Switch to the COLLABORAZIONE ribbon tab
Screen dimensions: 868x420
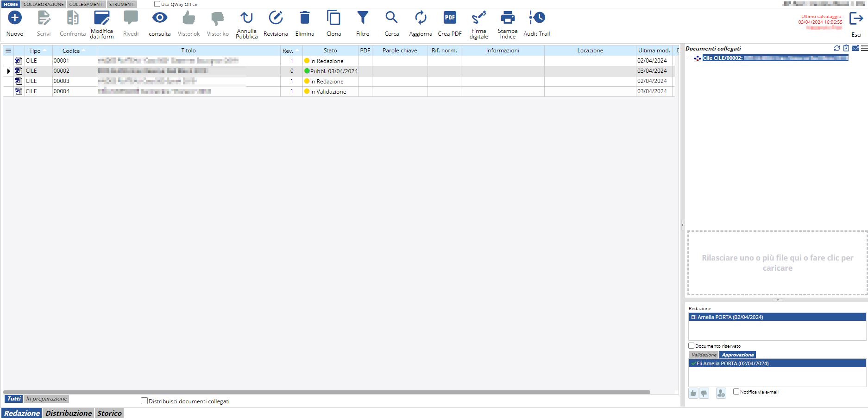click(44, 4)
